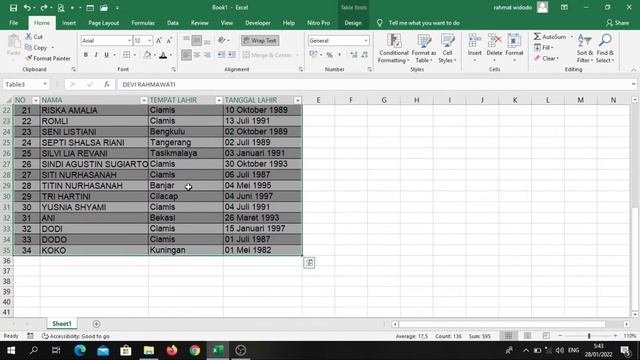Viewport: 640px width, 360px height.
Task: Click Increase Indent icon
Action: 231,55
